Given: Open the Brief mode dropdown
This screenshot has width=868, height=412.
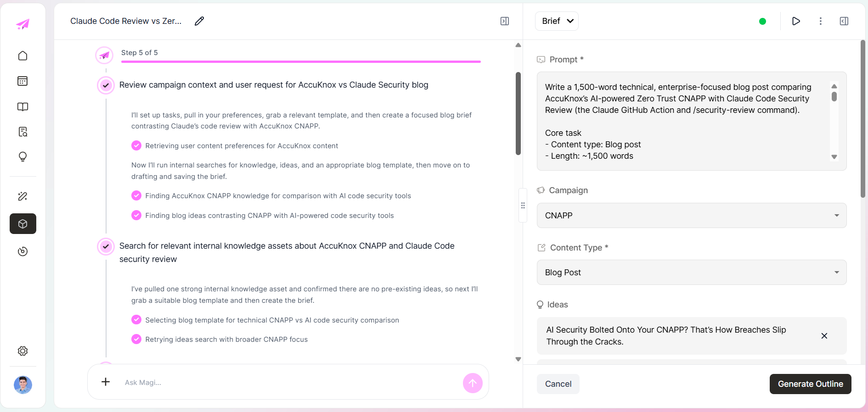Looking at the screenshot, I should tap(557, 21).
